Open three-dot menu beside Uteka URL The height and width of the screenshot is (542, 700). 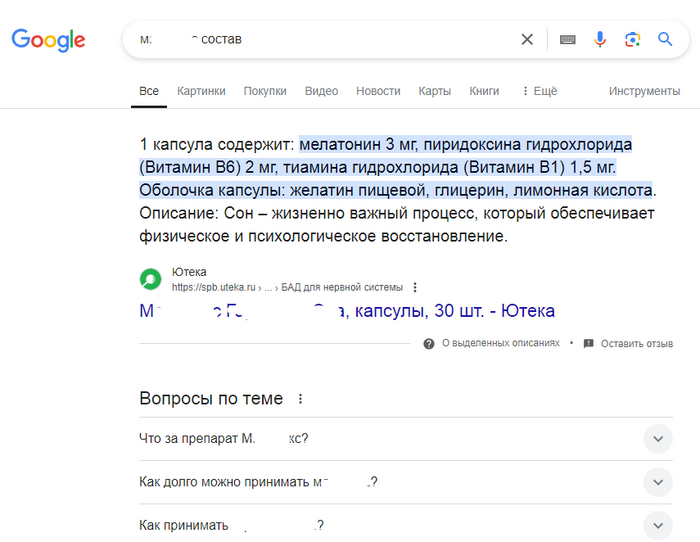click(x=415, y=287)
